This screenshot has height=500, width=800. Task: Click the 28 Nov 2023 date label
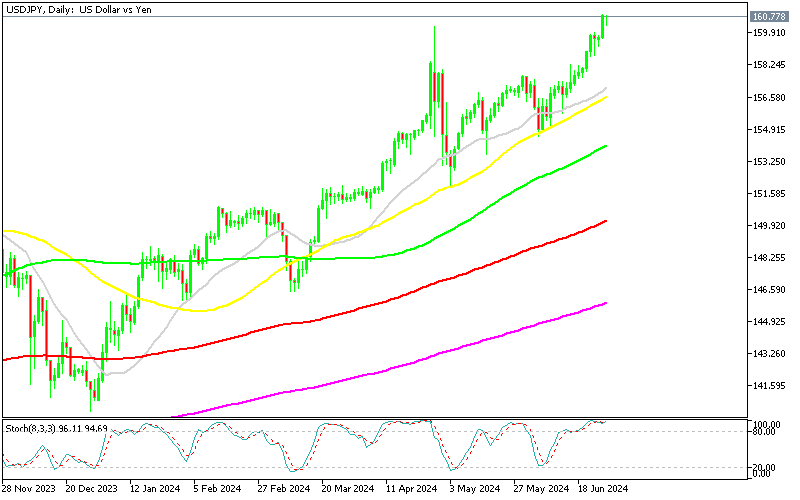29,489
